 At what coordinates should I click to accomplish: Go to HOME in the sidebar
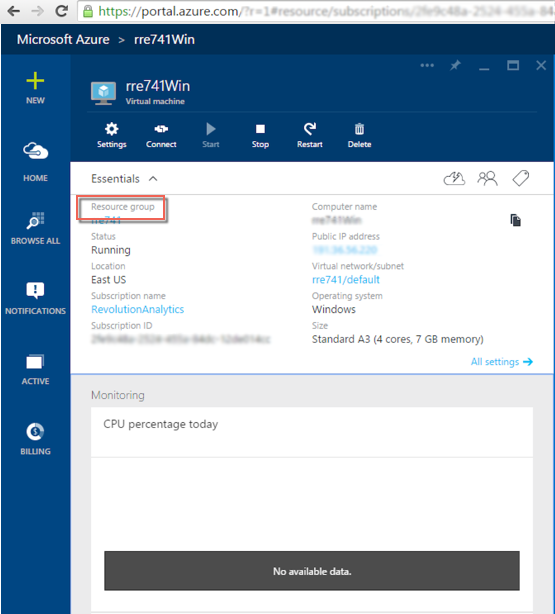35,162
